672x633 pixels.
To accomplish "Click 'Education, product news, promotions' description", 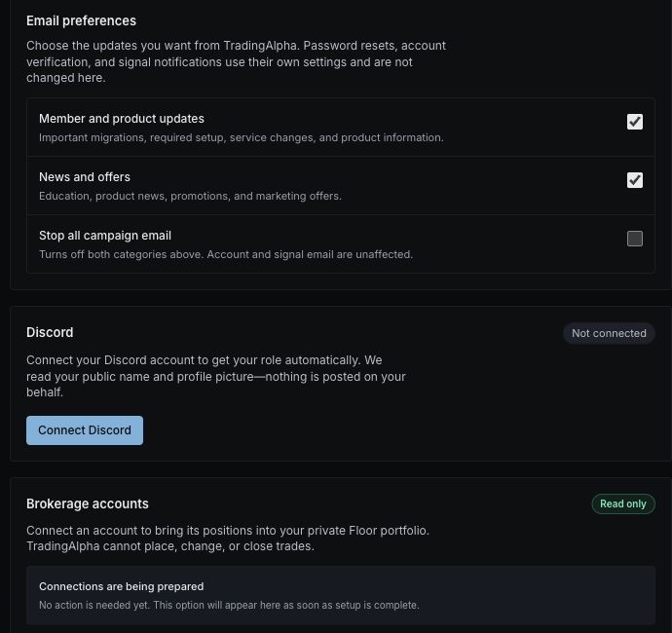I will tap(190, 196).
